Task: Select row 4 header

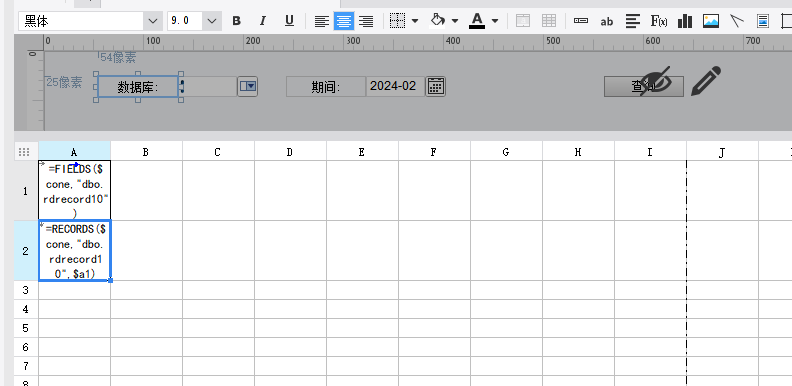Action: 26,309
